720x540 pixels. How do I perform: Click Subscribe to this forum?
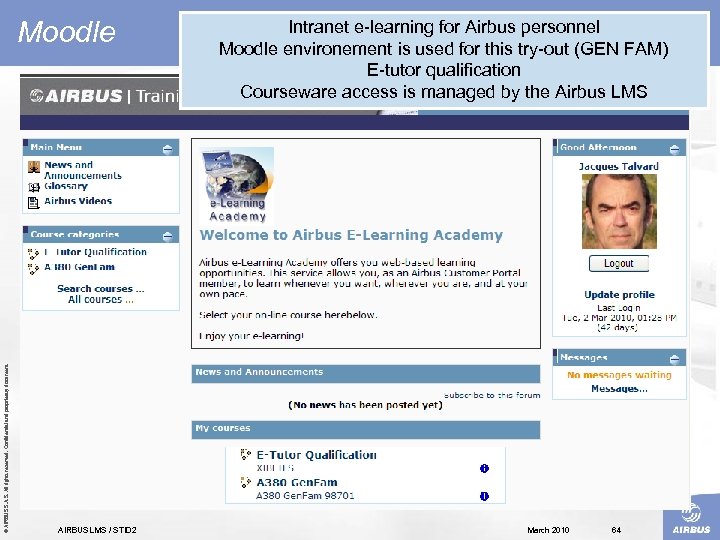pyautogui.click(x=492, y=395)
